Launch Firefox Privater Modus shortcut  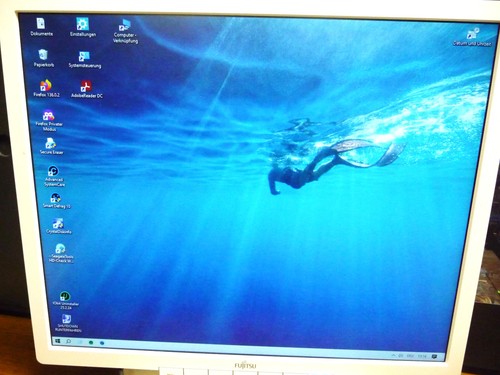[49, 120]
